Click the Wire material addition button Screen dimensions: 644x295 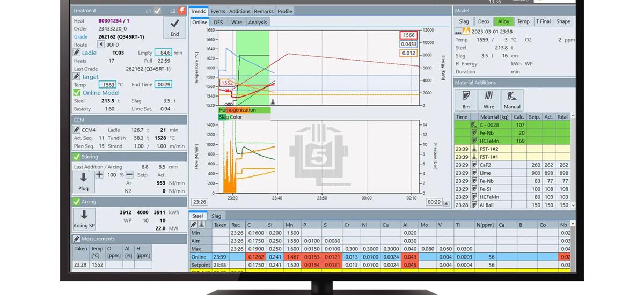pyautogui.click(x=488, y=100)
